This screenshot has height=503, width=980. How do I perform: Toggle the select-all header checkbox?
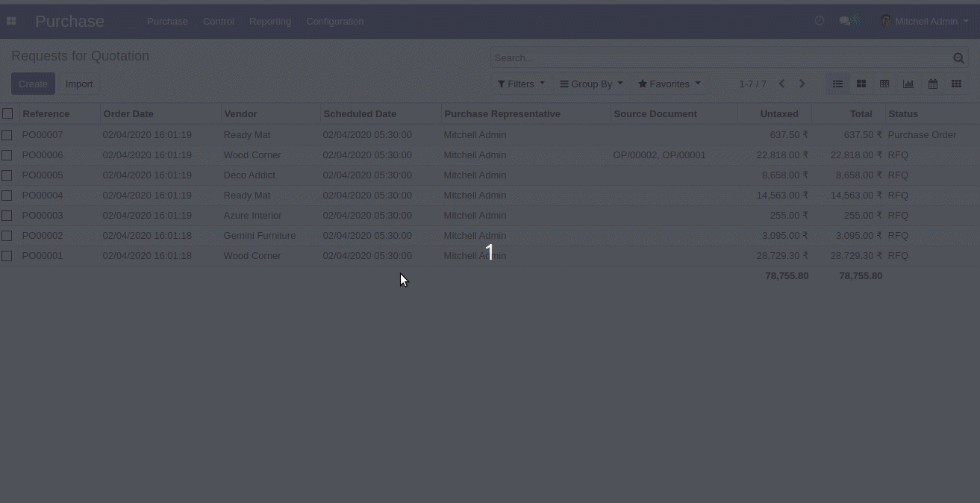point(7,113)
